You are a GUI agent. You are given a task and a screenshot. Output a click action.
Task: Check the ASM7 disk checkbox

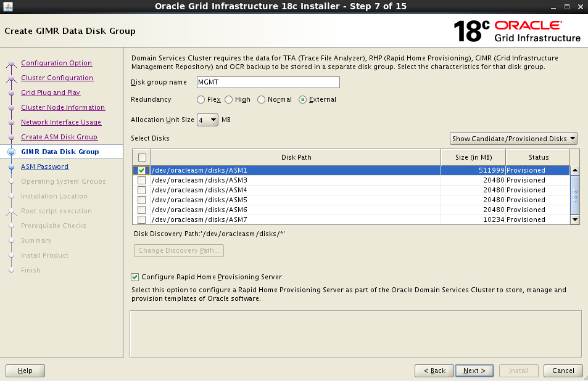tap(141, 219)
